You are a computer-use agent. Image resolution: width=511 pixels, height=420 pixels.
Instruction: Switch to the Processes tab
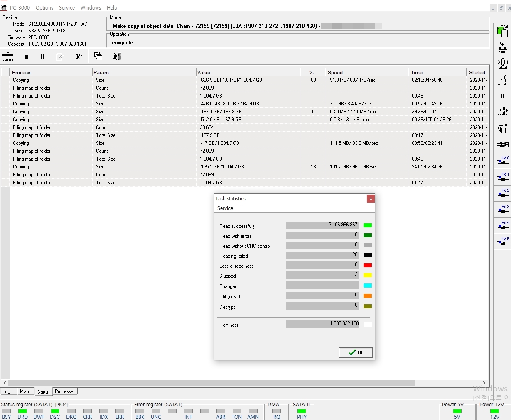tap(65, 391)
